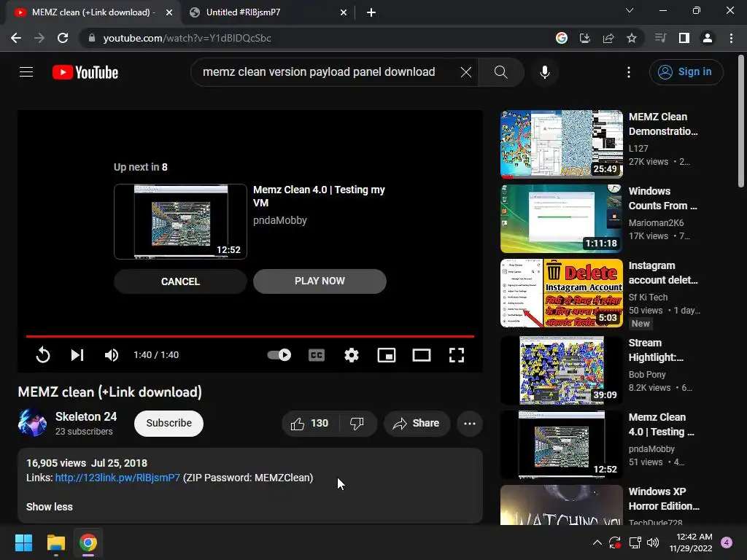Viewport: 747px width, 560px height.
Task: Open Windows Start menu
Action: pyautogui.click(x=23, y=542)
